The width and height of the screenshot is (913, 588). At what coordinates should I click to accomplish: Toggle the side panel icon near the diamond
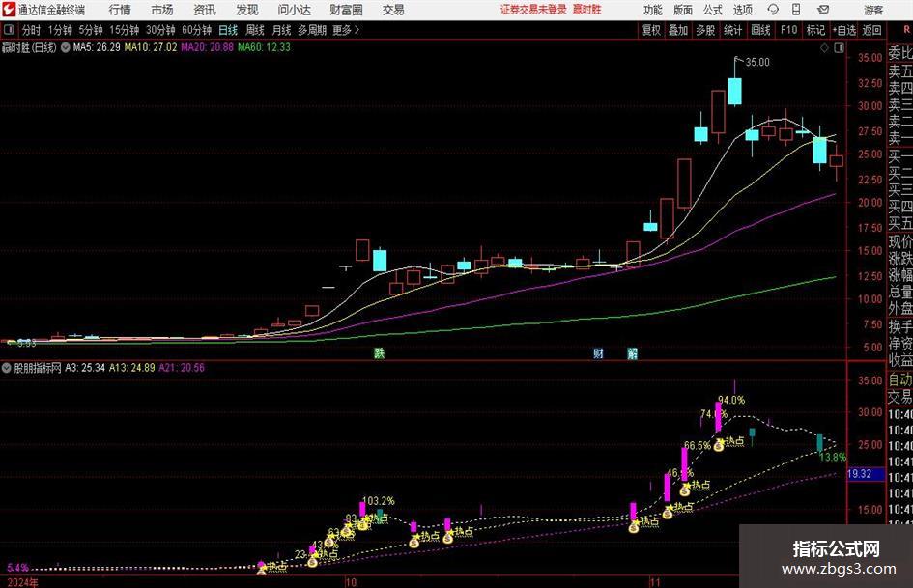[839, 48]
